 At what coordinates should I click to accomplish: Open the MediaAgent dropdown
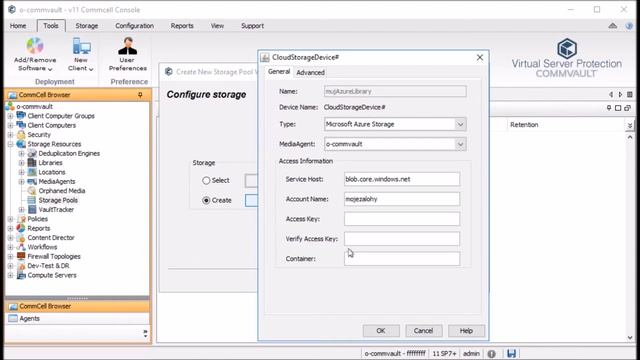pos(460,144)
